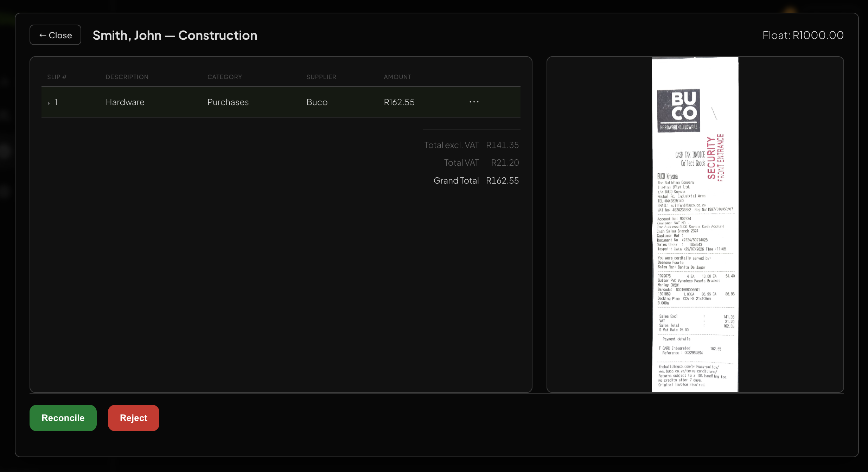Click the Float: R1000.00 label
868x472 pixels.
(803, 35)
